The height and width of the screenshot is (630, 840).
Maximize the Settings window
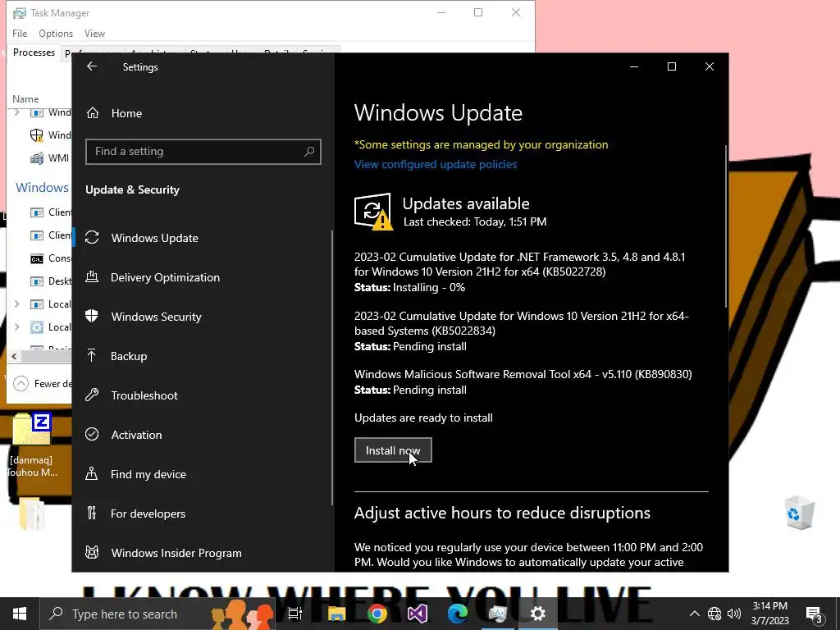671,66
